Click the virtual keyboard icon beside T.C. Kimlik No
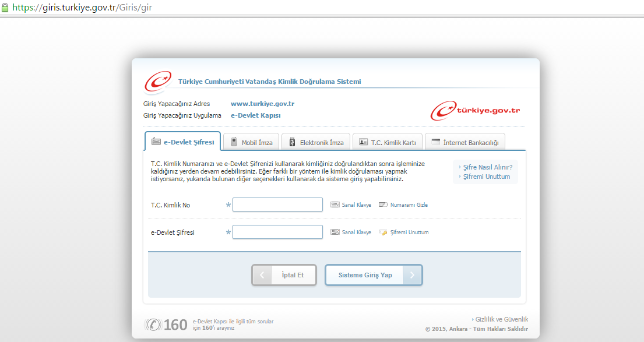Viewport: 644px width, 342px height. pos(335,205)
